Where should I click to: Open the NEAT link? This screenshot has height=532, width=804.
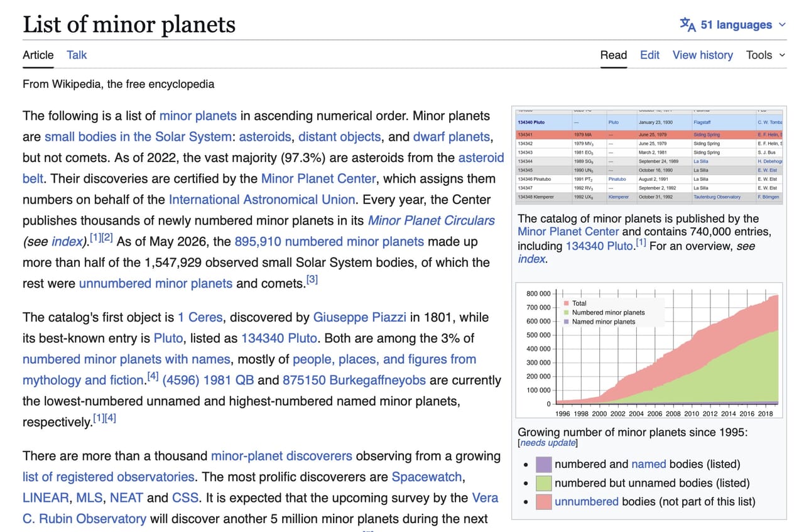click(126, 498)
